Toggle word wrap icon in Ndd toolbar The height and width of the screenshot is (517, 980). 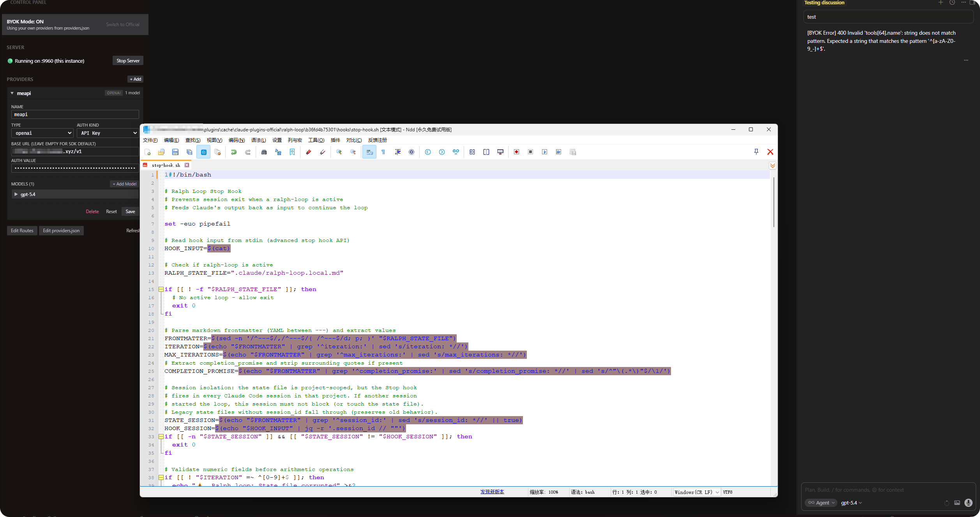(369, 152)
